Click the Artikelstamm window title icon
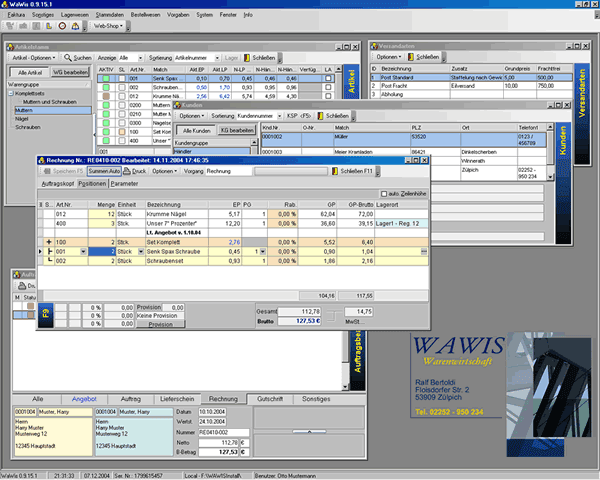Viewport: 600px width, 480px height. (10, 47)
